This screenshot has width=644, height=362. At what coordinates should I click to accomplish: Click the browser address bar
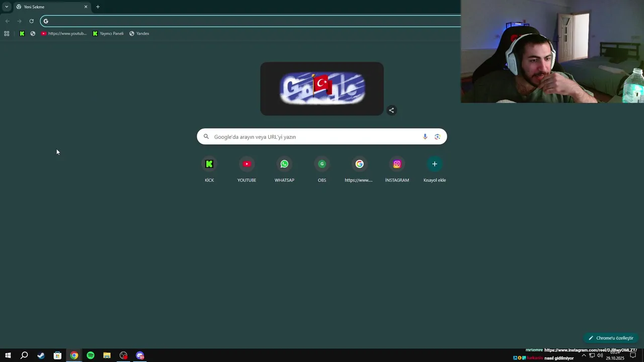[x=251, y=21]
